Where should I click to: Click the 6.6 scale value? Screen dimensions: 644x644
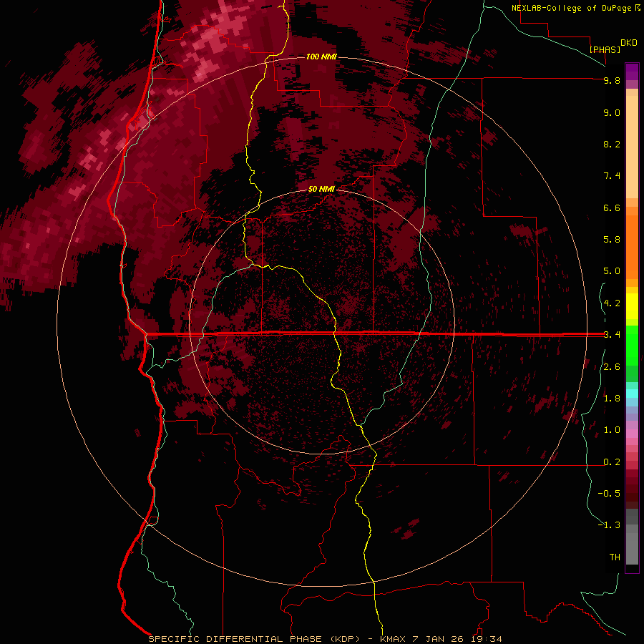point(612,208)
